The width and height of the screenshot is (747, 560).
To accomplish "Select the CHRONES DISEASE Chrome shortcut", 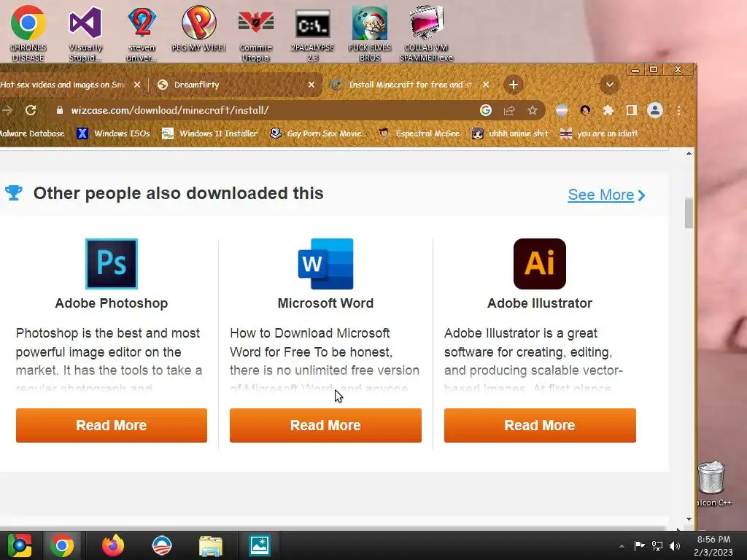I will click(x=28, y=34).
